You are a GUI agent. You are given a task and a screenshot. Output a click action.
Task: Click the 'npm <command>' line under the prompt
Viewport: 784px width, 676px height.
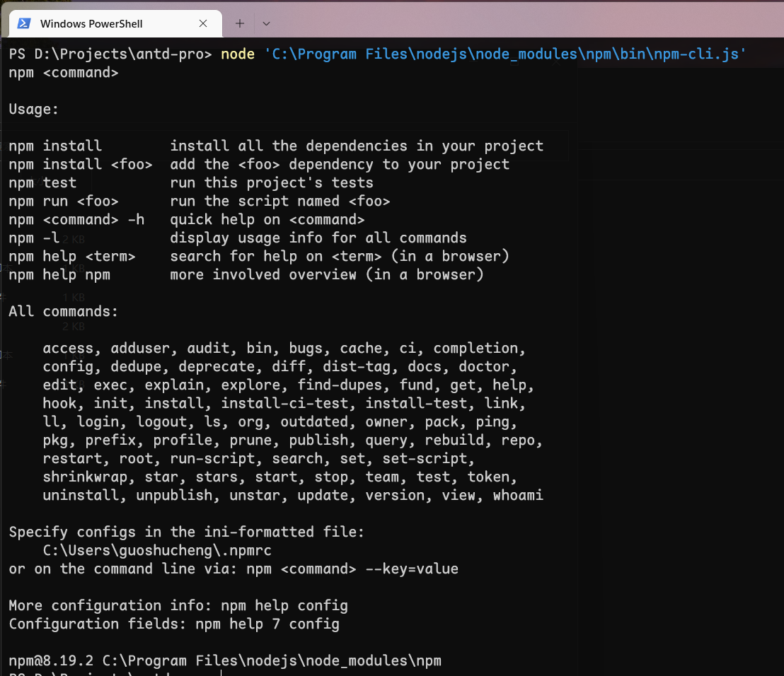pos(64,73)
